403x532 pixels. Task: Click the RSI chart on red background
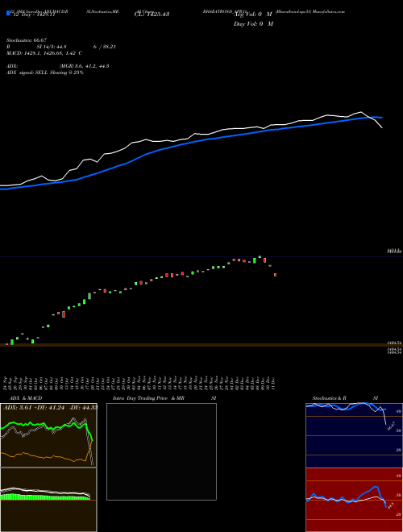coord(354,500)
